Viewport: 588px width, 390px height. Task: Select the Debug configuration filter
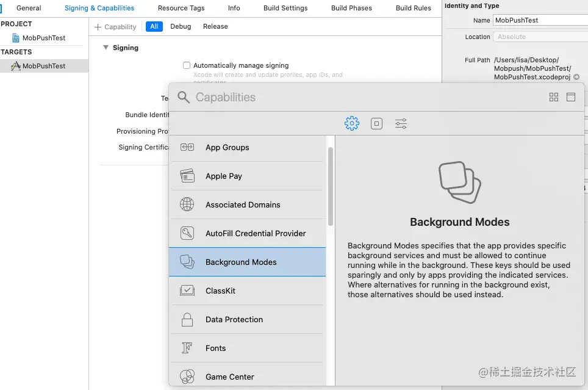pyautogui.click(x=181, y=26)
